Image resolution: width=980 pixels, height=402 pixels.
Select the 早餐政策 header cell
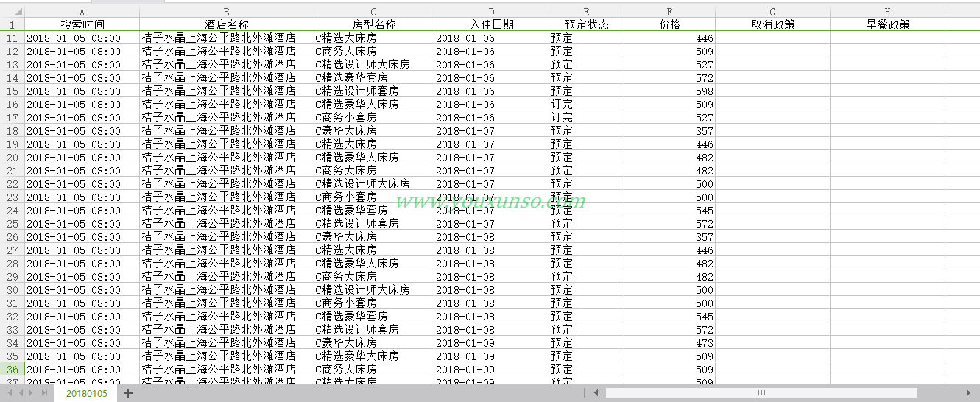click(887, 24)
